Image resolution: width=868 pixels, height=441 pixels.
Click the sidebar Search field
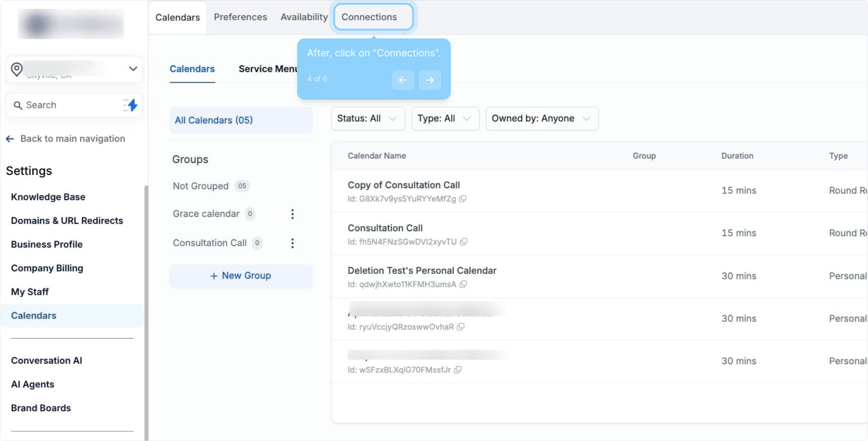[x=65, y=105]
